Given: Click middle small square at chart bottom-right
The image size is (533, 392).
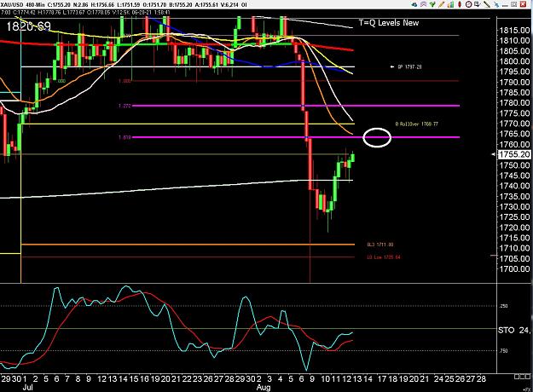Looking at the screenshot, I should [522, 377].
